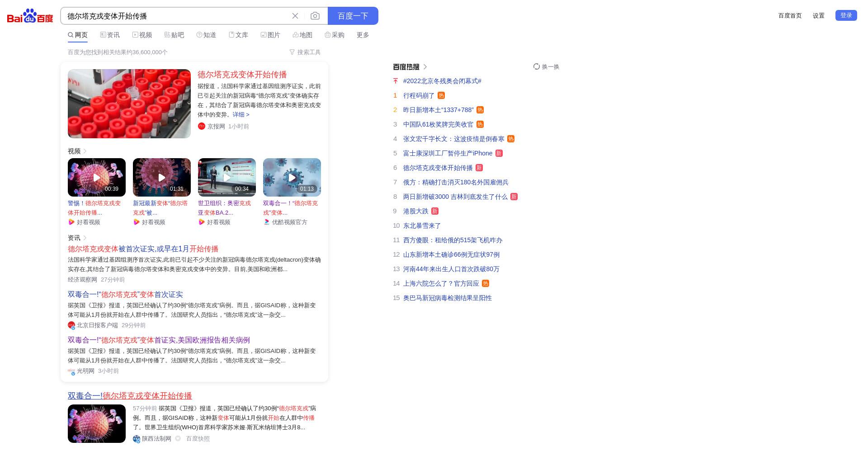Open result 双毒合一!德尔塔克戎变体开始传播
The height and width of the screenshot is (451, 868).
[x=130, y=396]
